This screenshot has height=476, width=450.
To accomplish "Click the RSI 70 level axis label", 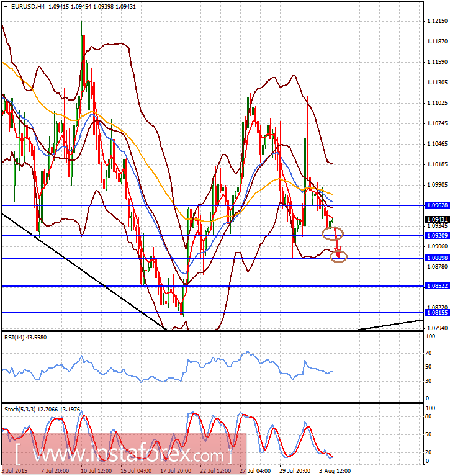I will click(x=428, y=353).
